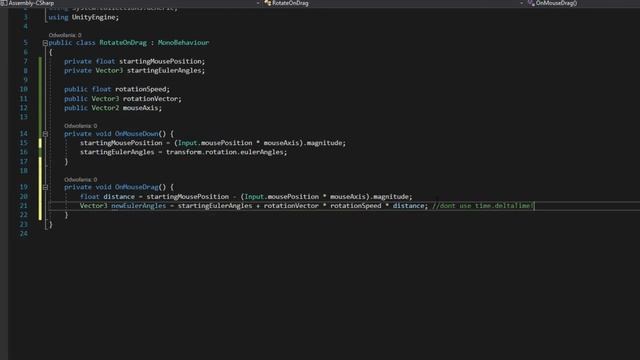This screenshot has height=360, width=640.
Task: Click "RotateOnDrag" in the class declaration
Action: tap(123, 42)
